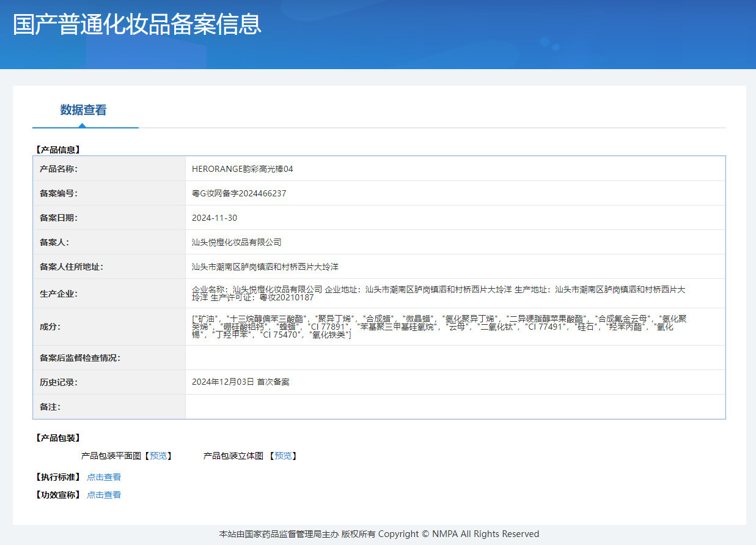This screenshot has height=545, width=756.
Task: Click the ingredient list text in 成分 row
Action: (439, 327)
